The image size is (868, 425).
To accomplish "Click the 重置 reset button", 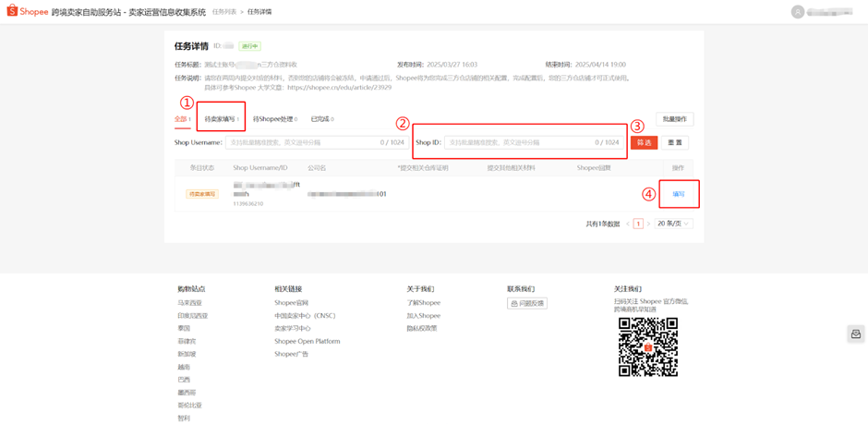I will [675, 142].
